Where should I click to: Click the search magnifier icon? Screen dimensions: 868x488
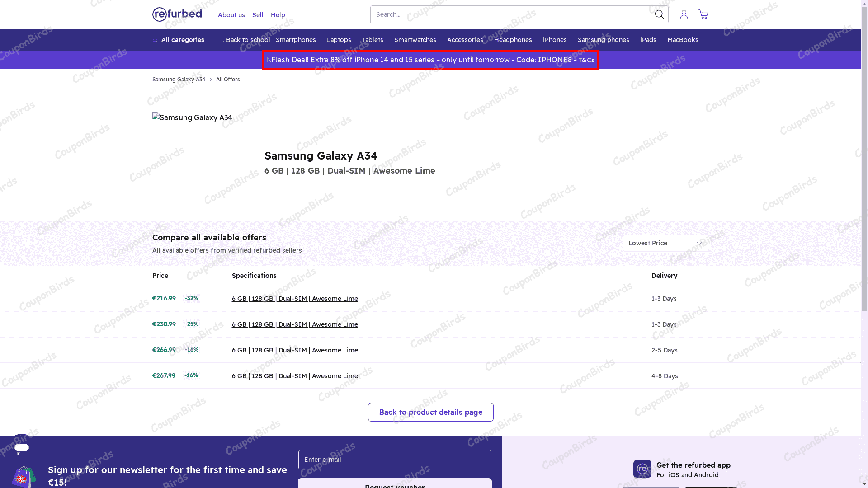coord(659,14)
